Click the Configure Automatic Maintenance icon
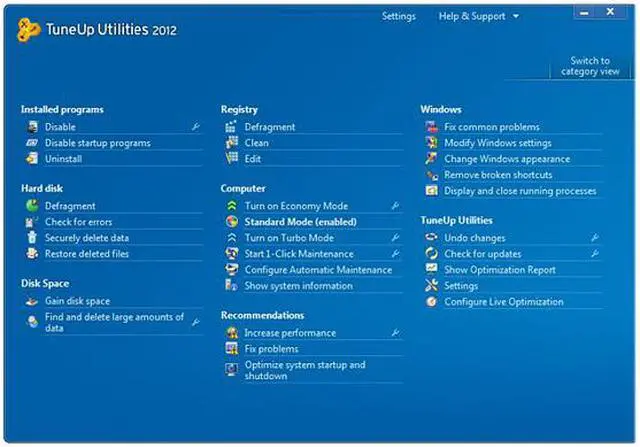This screenshot has width=640, height=447. click(x=231, y=269)
